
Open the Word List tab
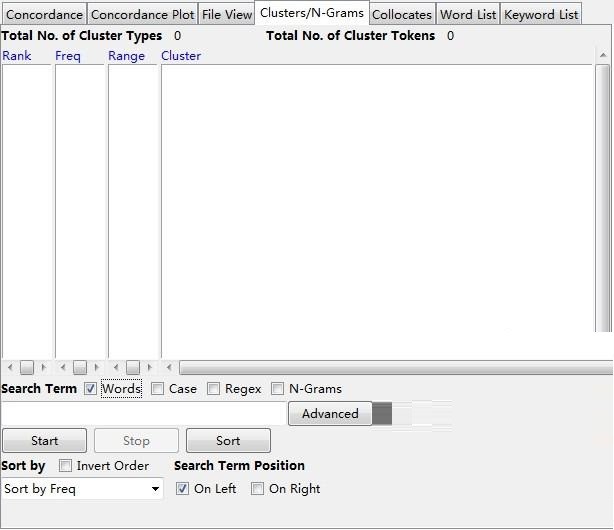point(468,15)
